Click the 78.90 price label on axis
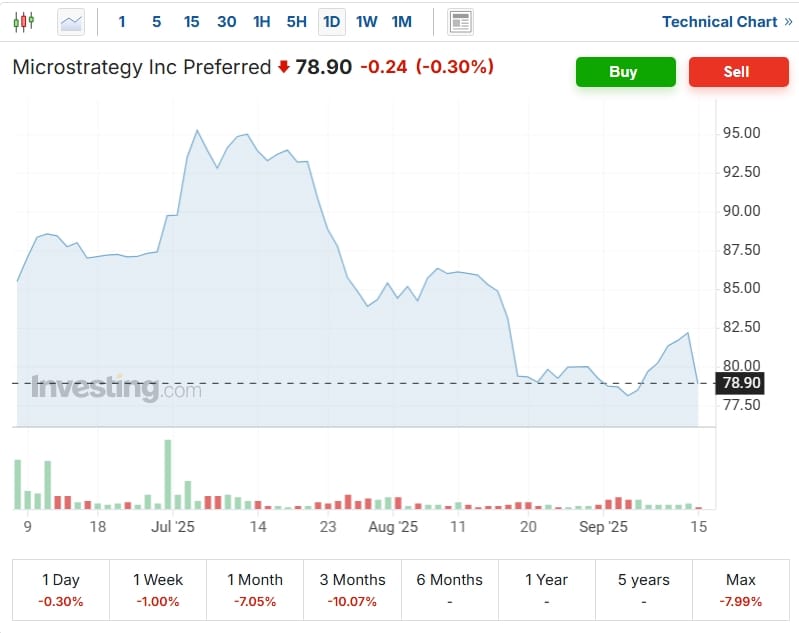 coord(740,383)
